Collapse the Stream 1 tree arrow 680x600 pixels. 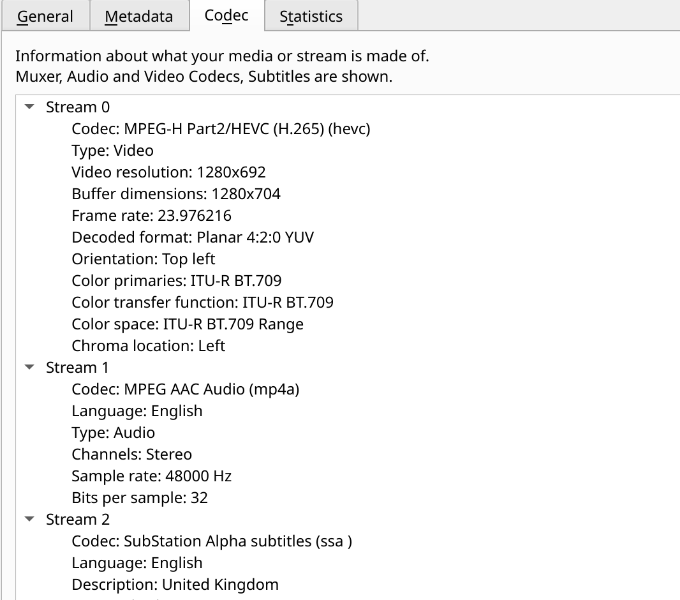pos(29,367)
